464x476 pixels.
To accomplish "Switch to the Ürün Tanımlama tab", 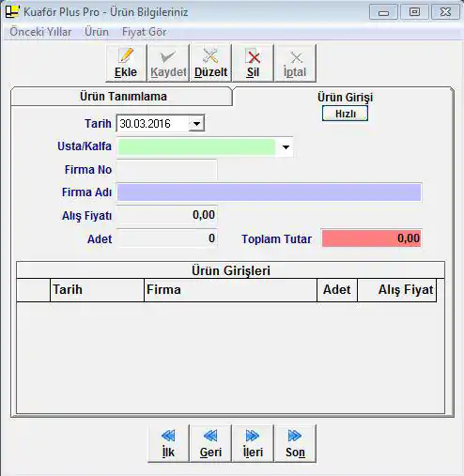I will point(122,97).
